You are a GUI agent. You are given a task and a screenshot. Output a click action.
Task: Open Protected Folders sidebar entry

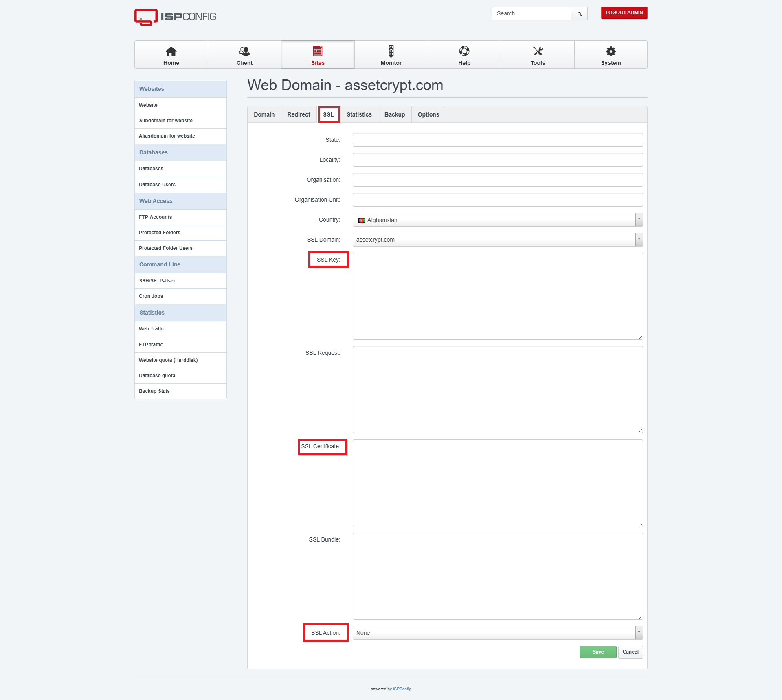point(180,233)
